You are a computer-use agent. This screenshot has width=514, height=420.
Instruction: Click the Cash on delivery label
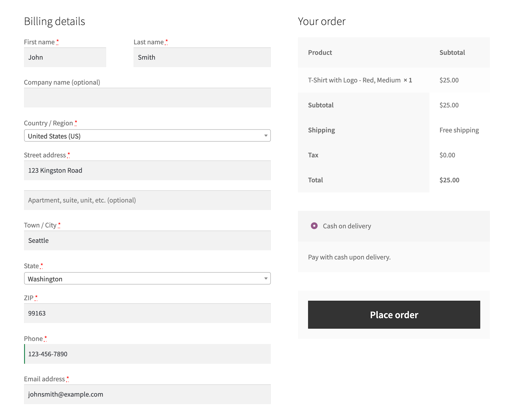(x=347, y=226)
